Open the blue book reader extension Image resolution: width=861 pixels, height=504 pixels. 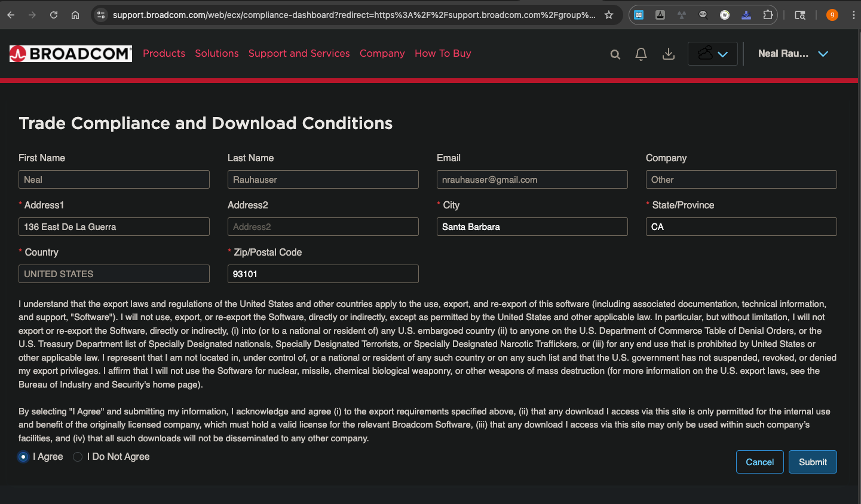click(639, 15)
